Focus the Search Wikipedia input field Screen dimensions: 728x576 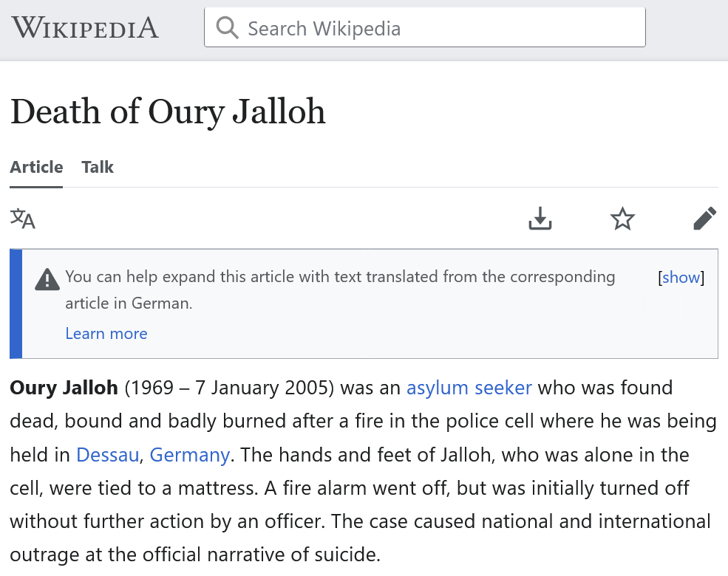tap(443, 28)
